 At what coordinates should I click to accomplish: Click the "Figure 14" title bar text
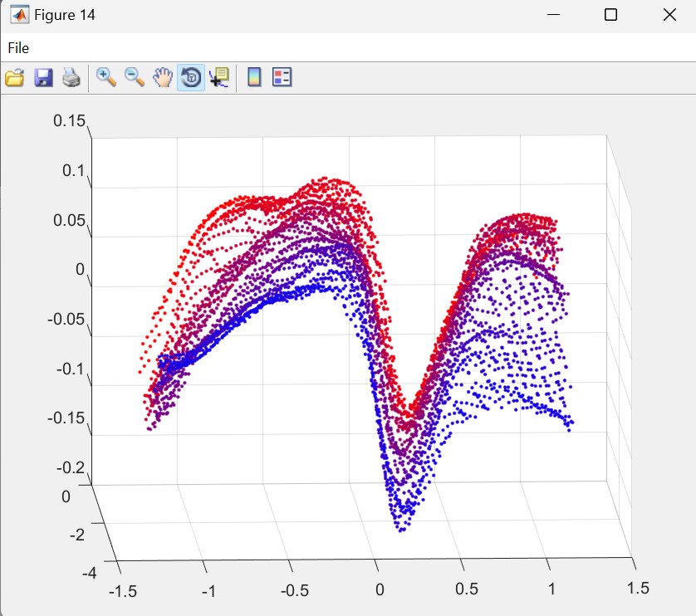coord(65,16)
